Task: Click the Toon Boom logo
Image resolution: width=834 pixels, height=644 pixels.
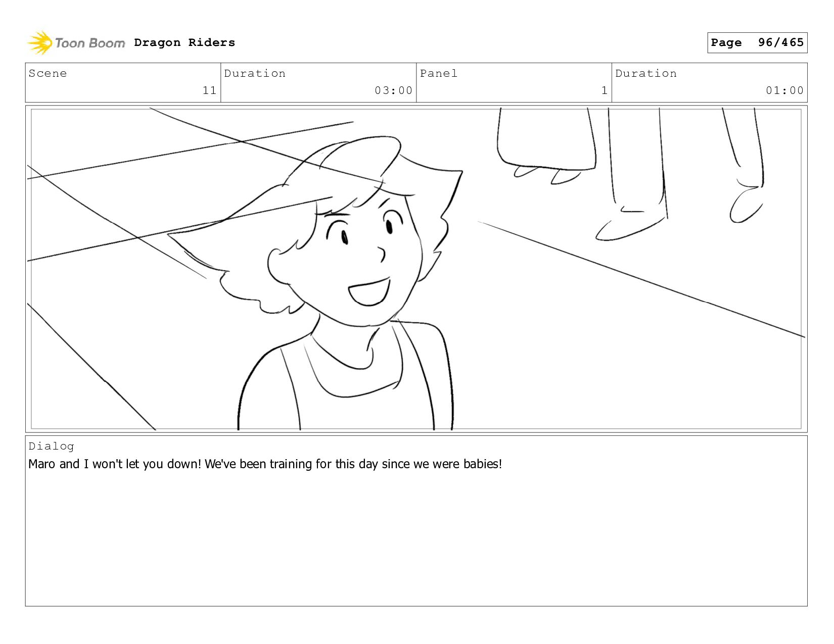Action: coord(76,43)
